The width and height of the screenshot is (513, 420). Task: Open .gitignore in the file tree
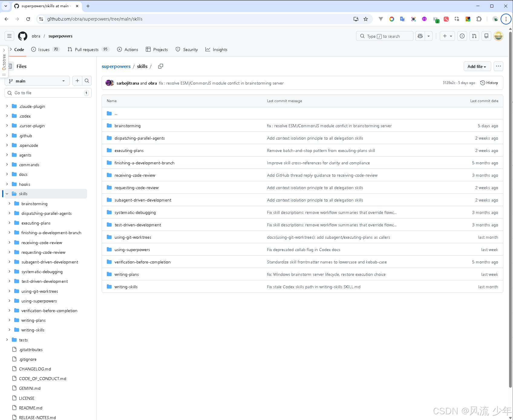28,359
